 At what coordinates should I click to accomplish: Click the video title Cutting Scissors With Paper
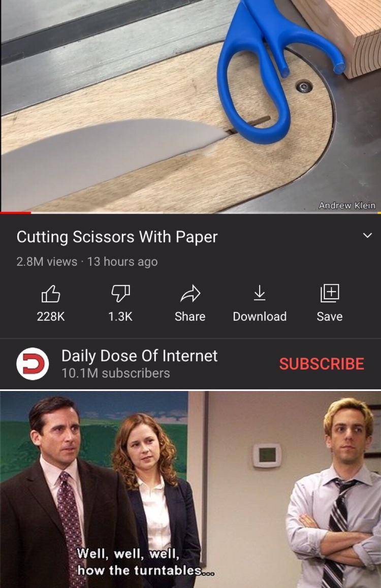(x=117, y=237)
